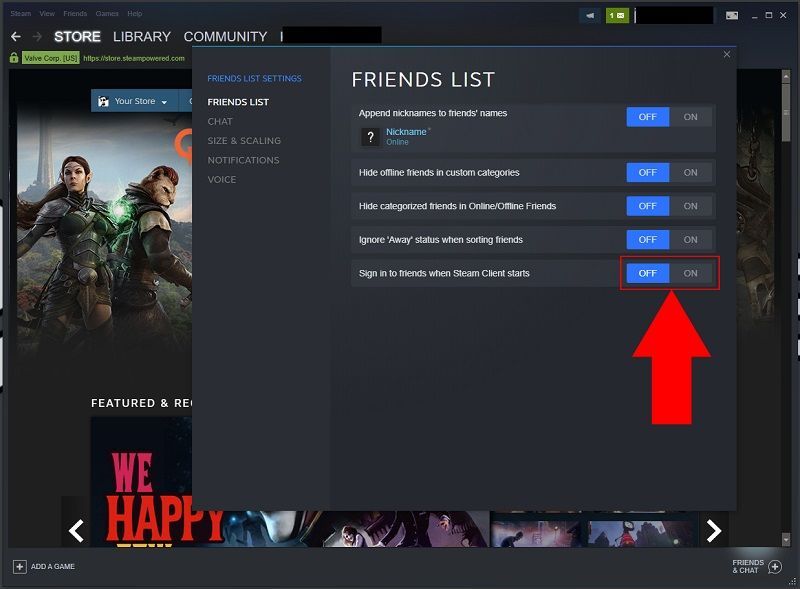The height and width of the screenshot is (589, 800).
Task: Click the question mark avatar beside Nickname
Action: tap(370, 137)
